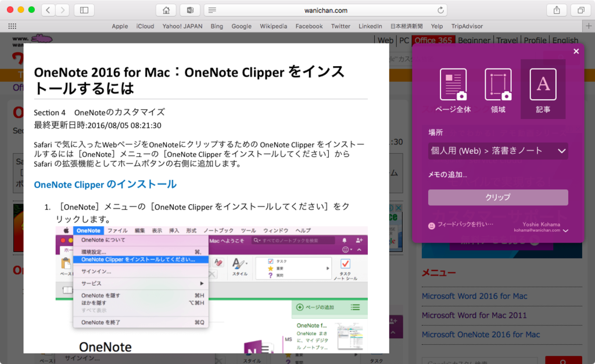Click the クリップ button

(x=498, y=197)
